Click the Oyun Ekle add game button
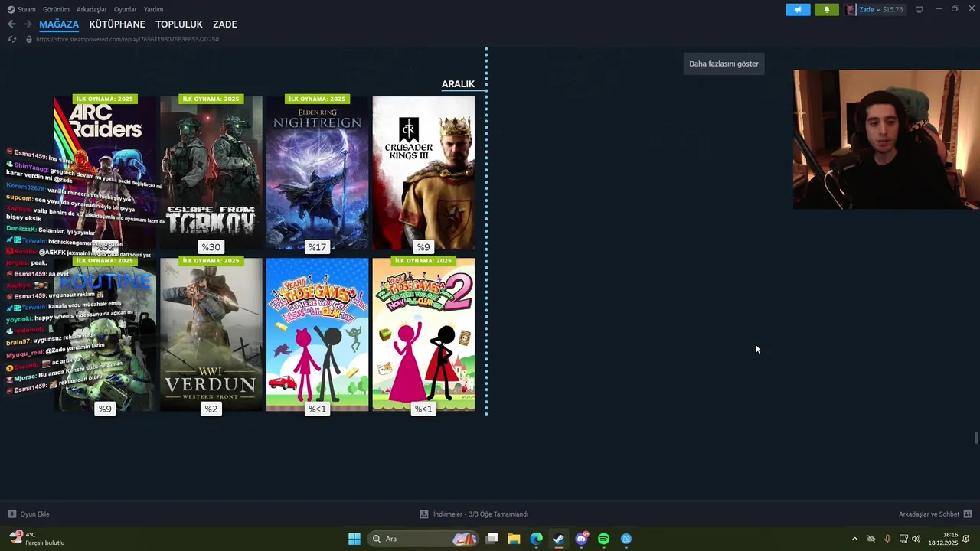This screenshot has height=551, width=980. tap(29, 514)
